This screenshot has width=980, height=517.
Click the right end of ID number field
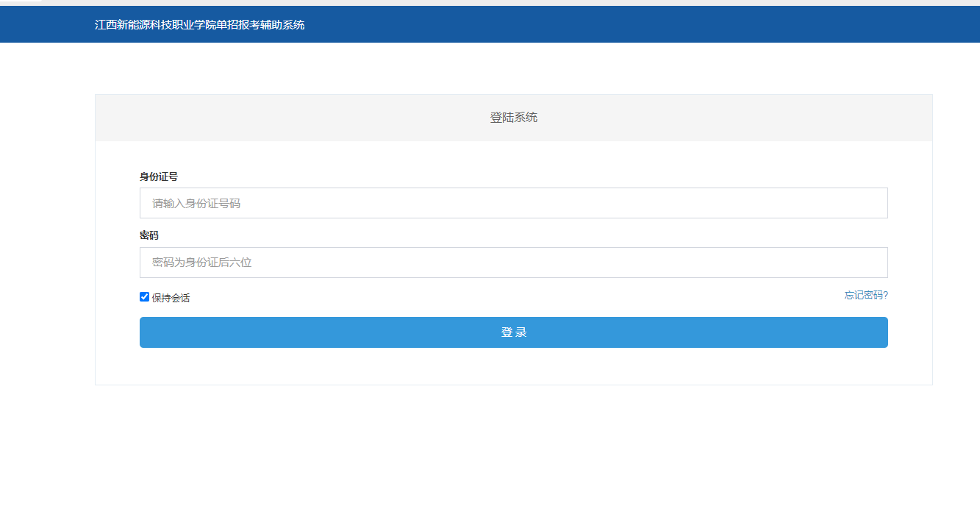tap(875, 203)
